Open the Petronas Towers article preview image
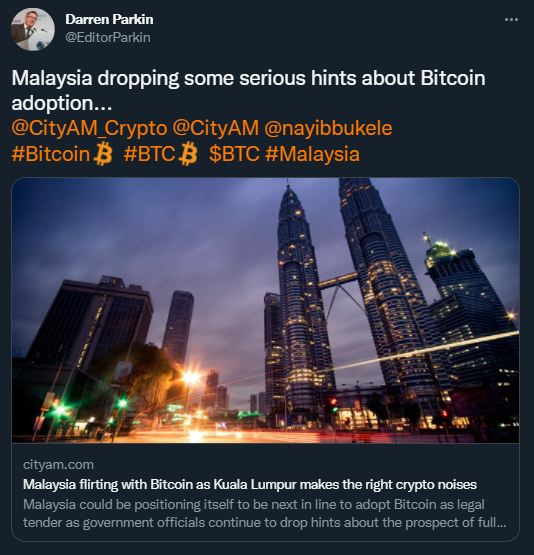The height and width of the screenshot is (555, 534). (265, 310)
